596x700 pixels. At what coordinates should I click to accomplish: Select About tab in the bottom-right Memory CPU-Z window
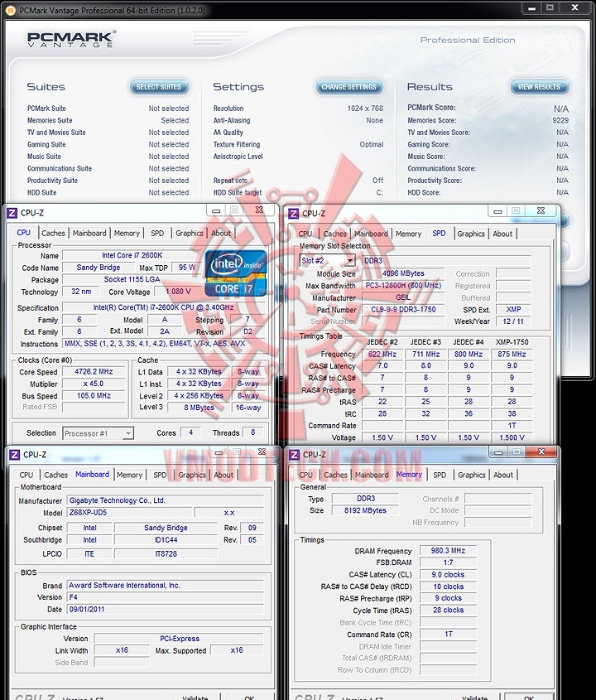(503, 475)
